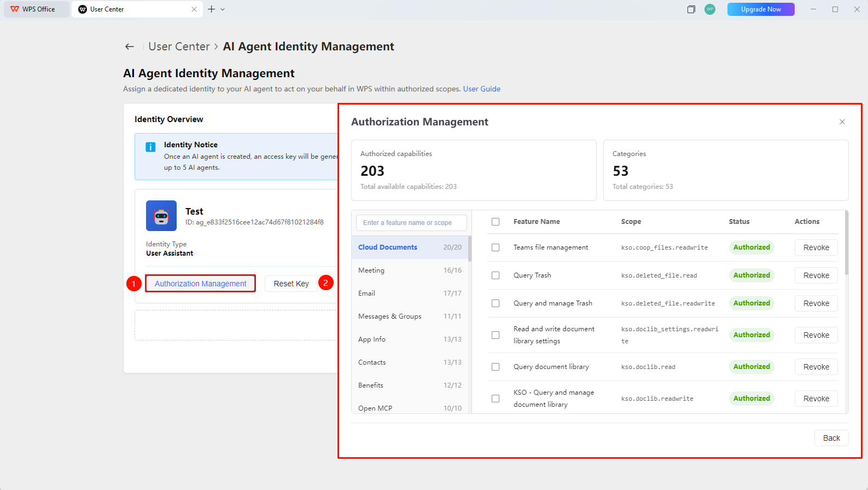Click the User Center breadcrumb link
The height and width of the screenshot is (490, 868).
coord(179,47)
